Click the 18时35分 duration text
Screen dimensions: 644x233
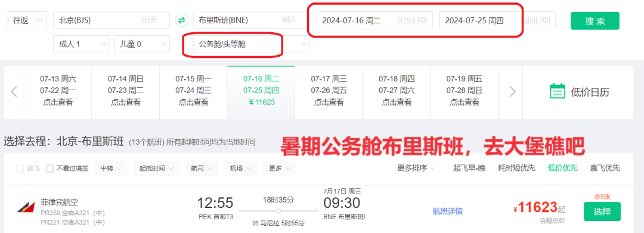[x=278, y=200]
